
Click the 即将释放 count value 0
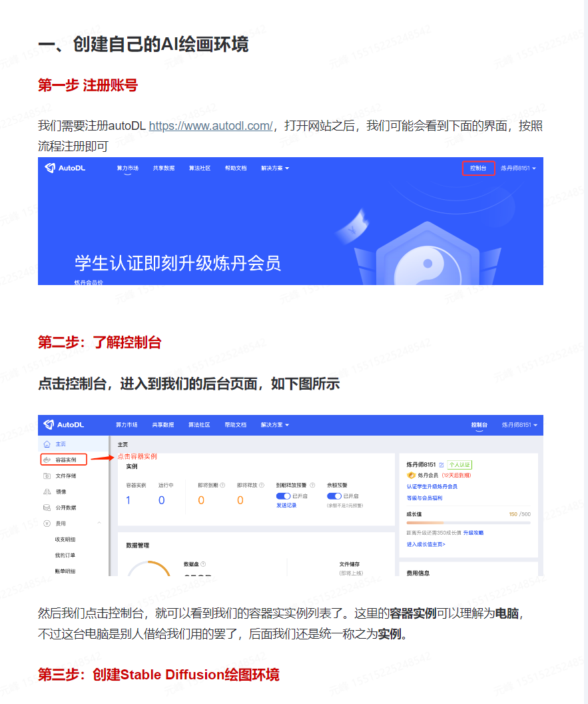(x=240, y=500)
